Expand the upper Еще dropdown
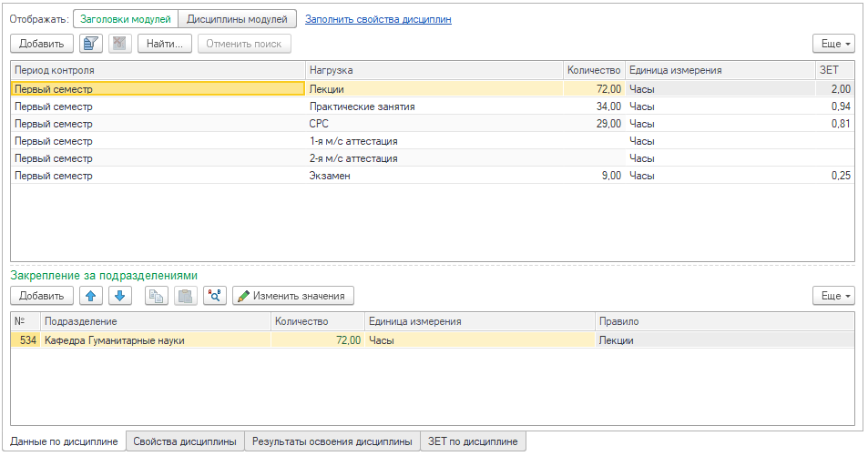The image size is (868, 456). click(833, 44)
